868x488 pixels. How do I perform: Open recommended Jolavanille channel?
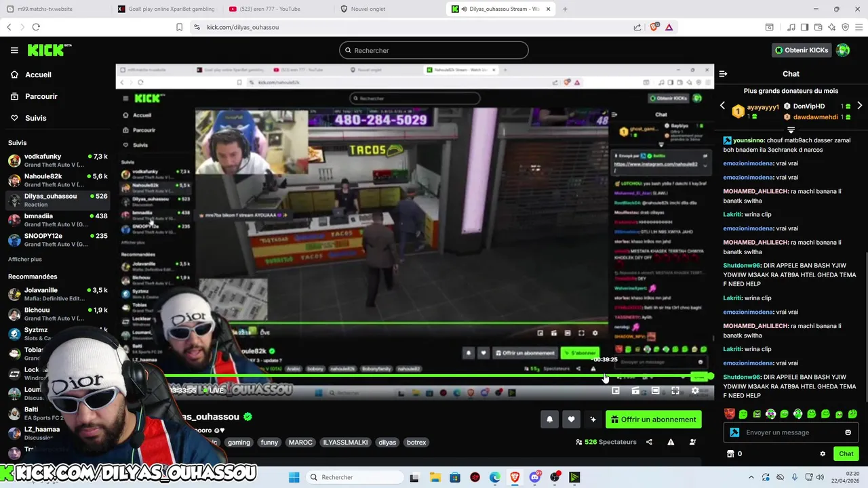pyautogui.click(x=58, y=294)
